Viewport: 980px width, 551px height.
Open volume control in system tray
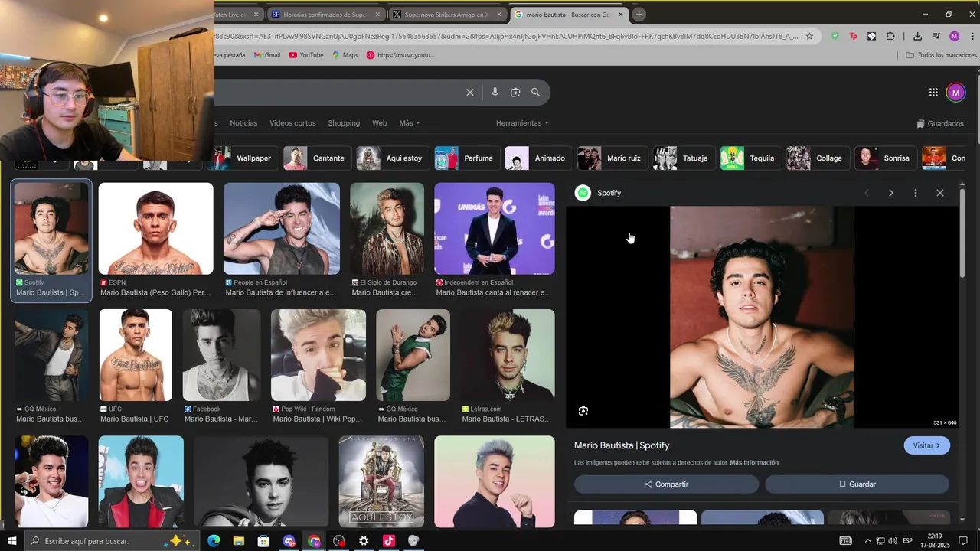click(892, 541)
